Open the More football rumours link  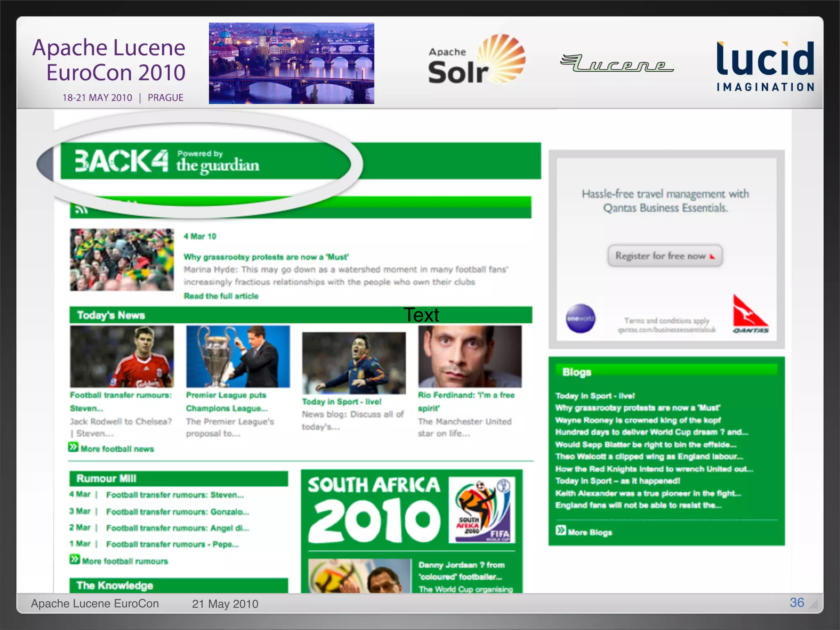[125, 561]
